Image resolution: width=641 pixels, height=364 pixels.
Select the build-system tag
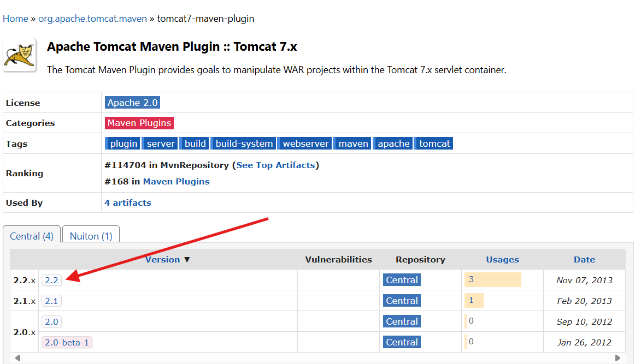[243, 144]
